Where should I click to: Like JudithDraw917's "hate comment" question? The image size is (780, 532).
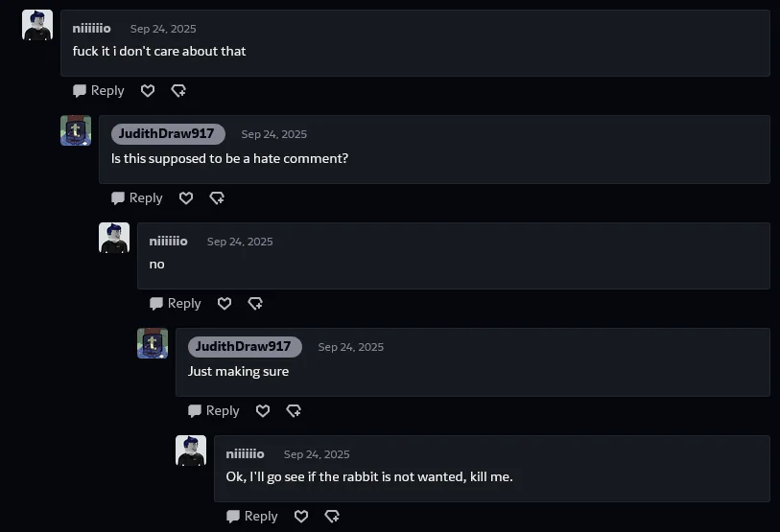[186, 198]
